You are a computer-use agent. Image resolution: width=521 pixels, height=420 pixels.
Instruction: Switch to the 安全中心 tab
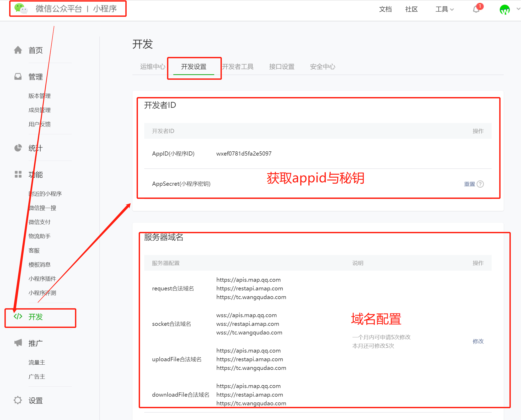coord(323,67)
